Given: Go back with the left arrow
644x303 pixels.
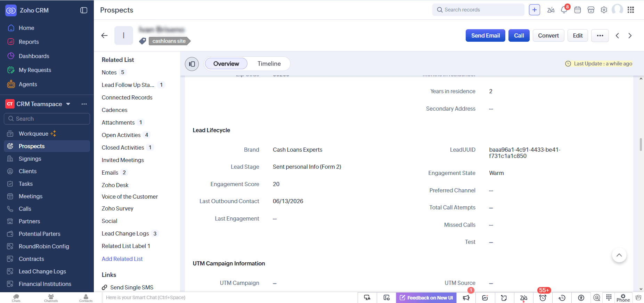Looking at the screenshot, I should [x=104, y=35].
